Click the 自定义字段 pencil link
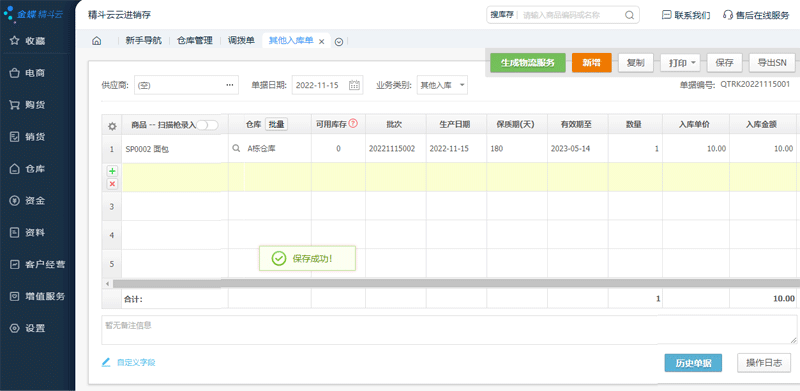 click(129, 362)
